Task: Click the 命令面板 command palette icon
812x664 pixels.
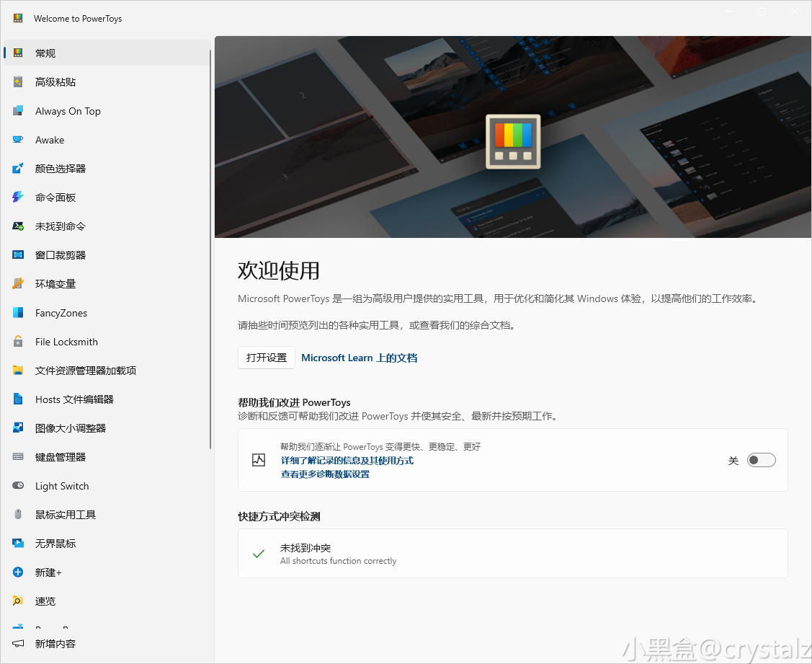Action: point(18,198)
